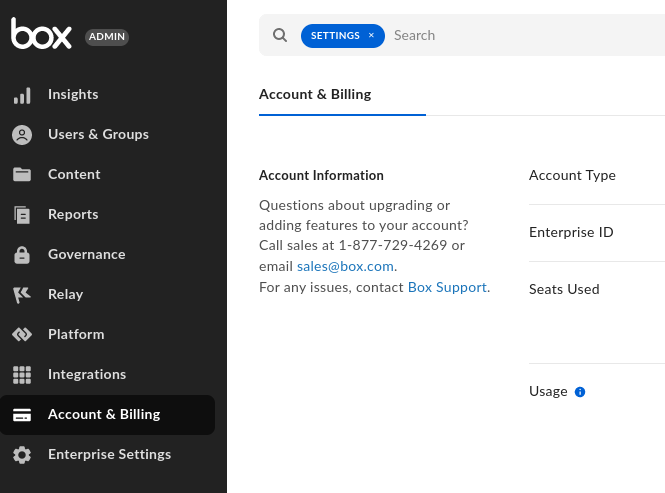
Task: Click the Platform code icon
Action: click(22, 334)
